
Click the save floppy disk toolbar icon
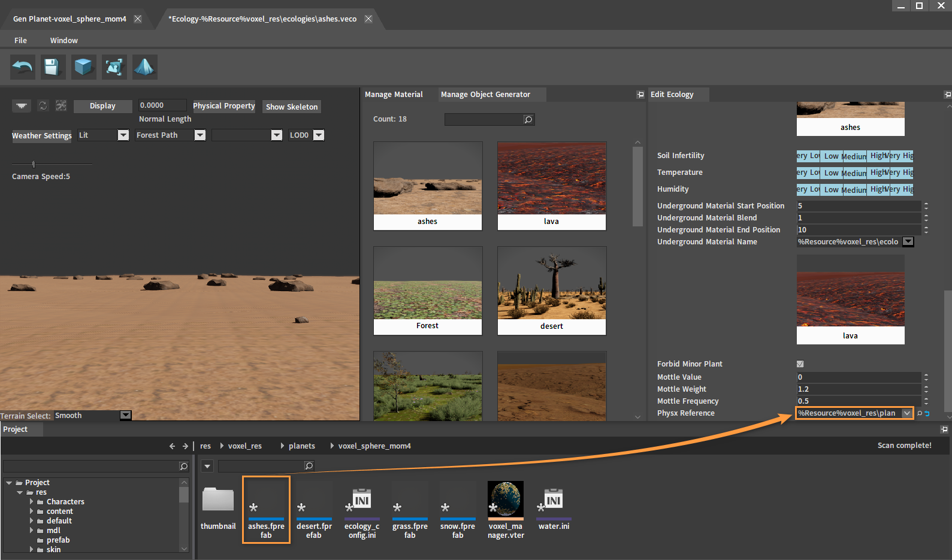pyautogui.click(x=53, y=66)
